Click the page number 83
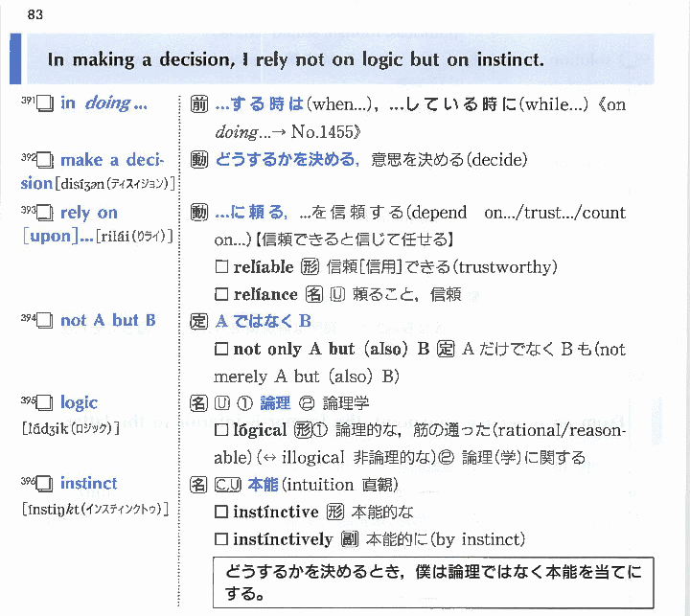This screenshot has height=616, width=690. click(x=35, y=14)
